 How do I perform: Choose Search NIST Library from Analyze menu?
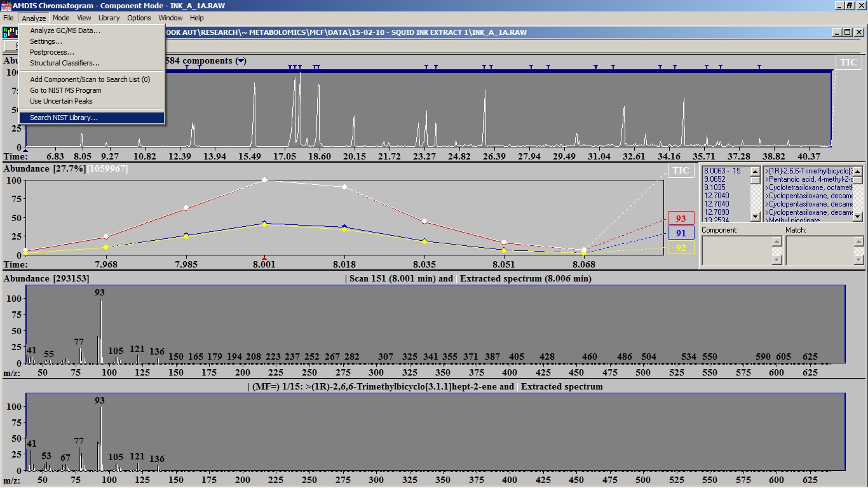click(64, 118)
